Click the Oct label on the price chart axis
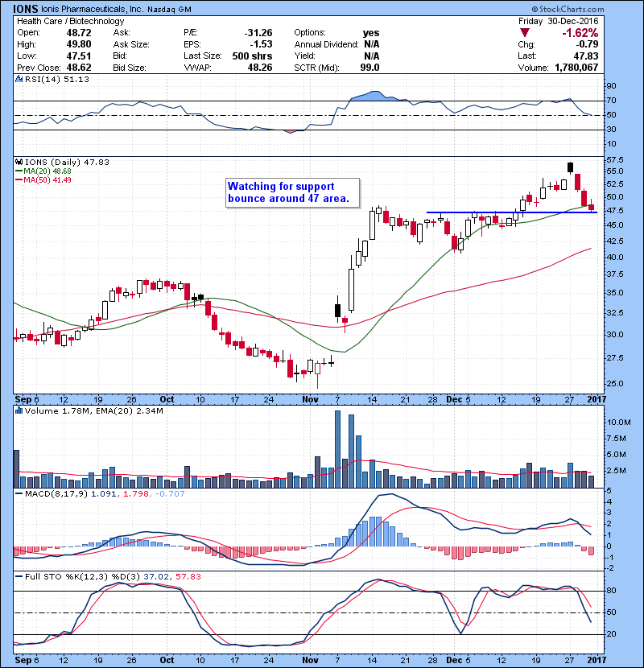 (x=167, y=400)
